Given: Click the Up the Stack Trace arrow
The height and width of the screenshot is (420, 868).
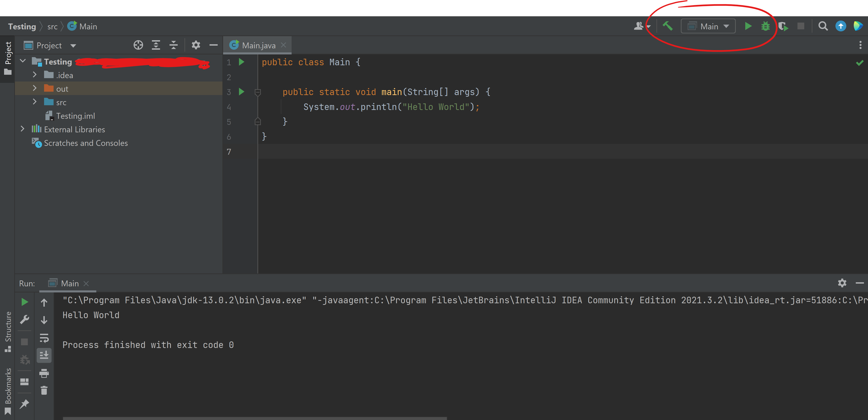Looking at the screenshot, I should click(x=44, y=302).
